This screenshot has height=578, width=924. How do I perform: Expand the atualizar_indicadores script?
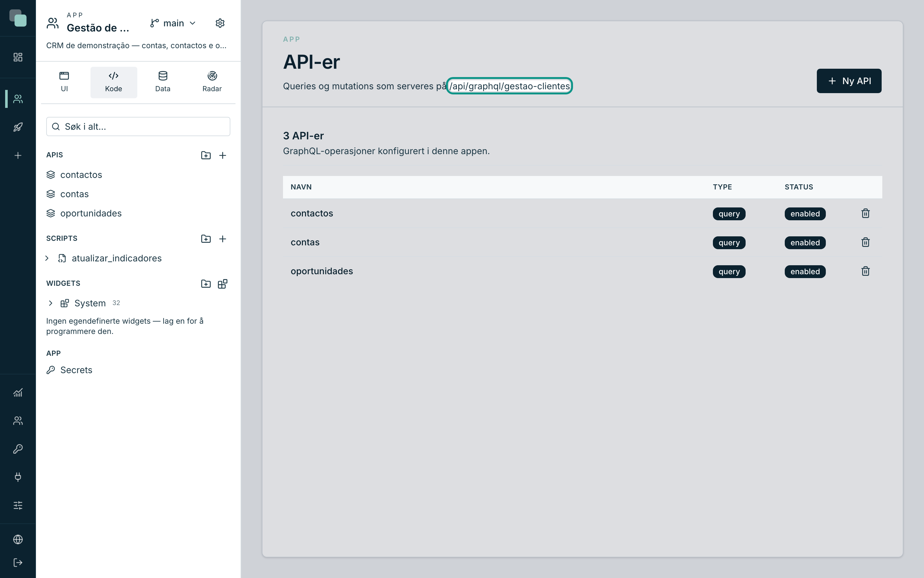[x=47, y=258]
